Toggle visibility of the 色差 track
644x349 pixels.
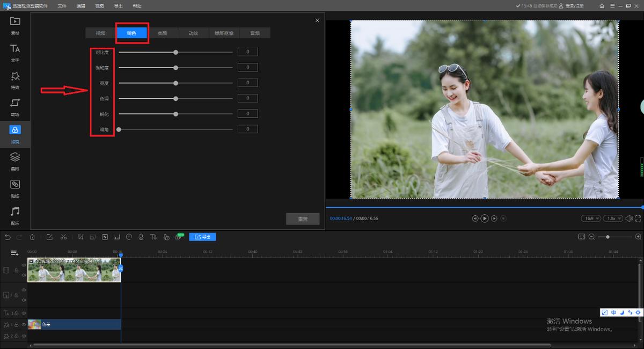[24, 325]
